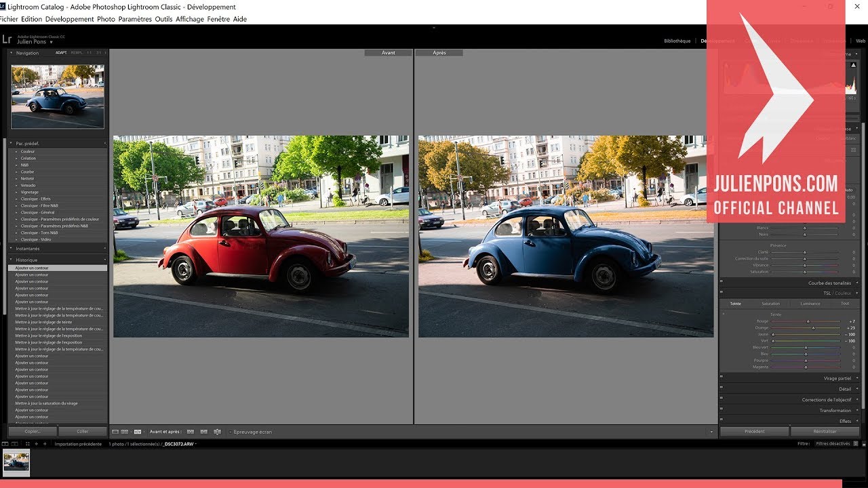
Task: Toggle the Transformation panel switch
Action: tap(722, 409)
